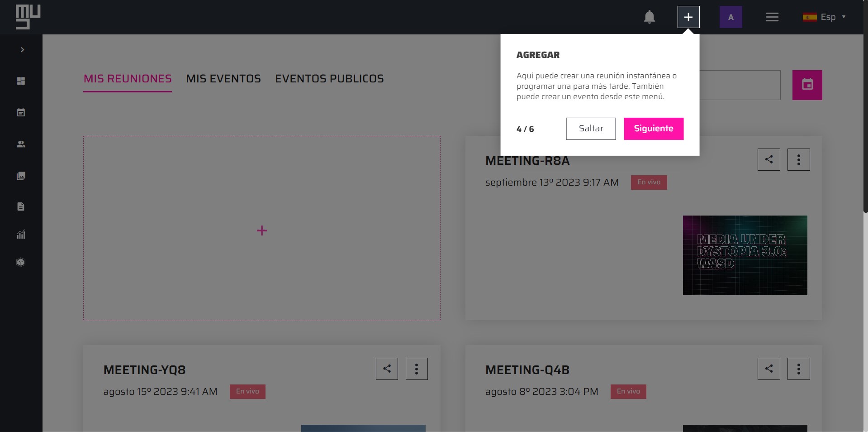Click the 4 / 6 step indicator
The height and width of the screenshot is (432, 868).
click(525, 129)
